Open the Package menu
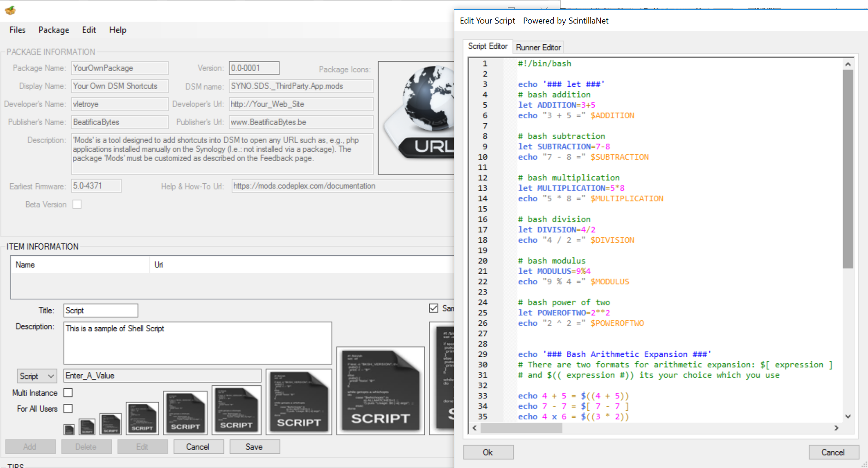Image resolution: width=868 pixels, height=468 pixels. [x=54, y=30]
